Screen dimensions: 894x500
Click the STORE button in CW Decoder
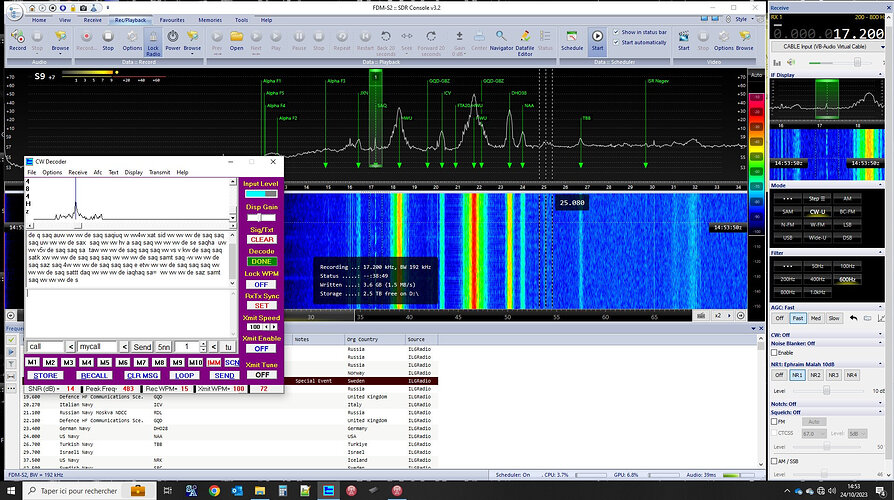tap(45, 376)
